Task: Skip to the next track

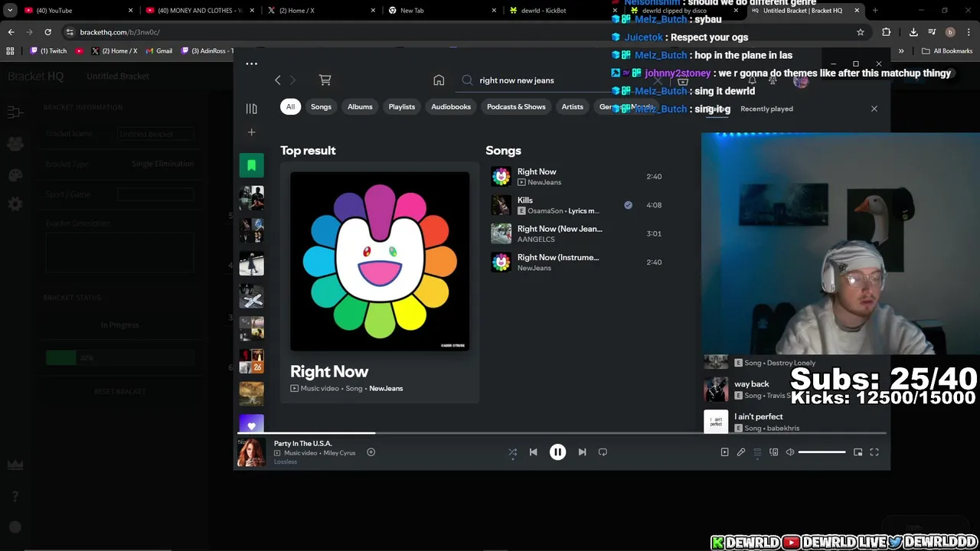Action: [582, 452]
